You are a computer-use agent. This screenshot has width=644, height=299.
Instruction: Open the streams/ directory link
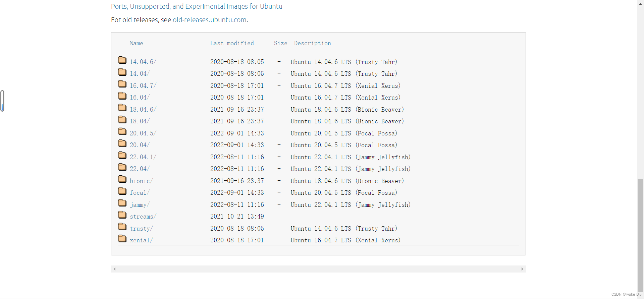(x=143, y=217)
